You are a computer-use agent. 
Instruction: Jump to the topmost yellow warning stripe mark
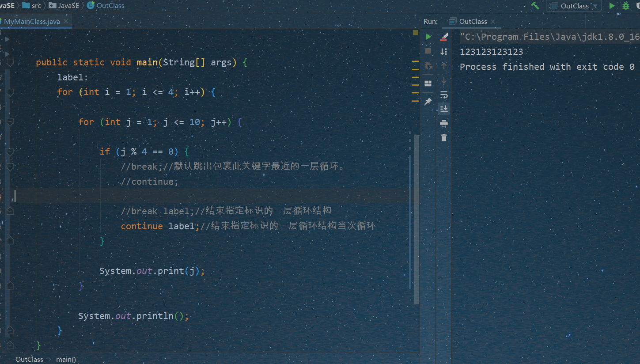415,61
